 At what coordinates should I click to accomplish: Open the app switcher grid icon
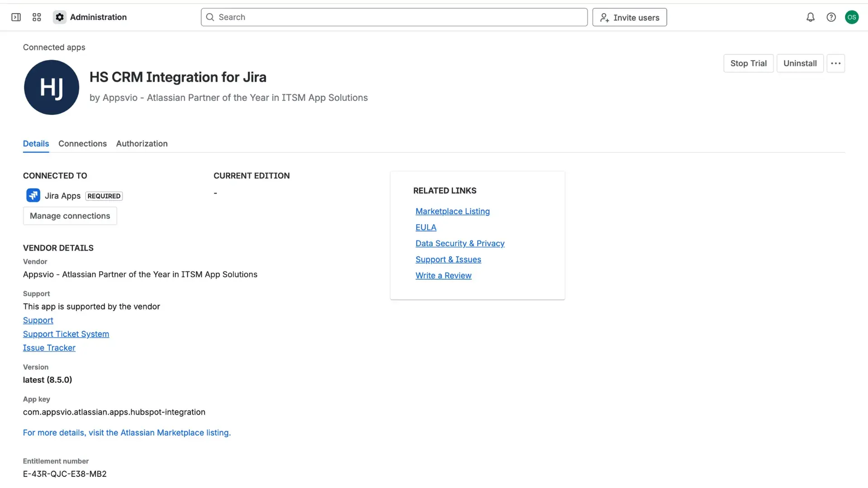[x=37, y=17]
